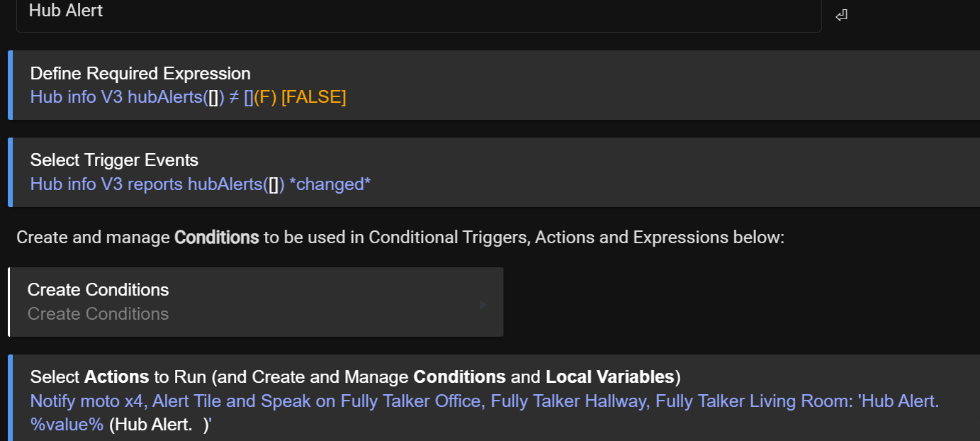Click the grey Create Conditions subtitle
This screenshot has width=980, height=441.
98,314
